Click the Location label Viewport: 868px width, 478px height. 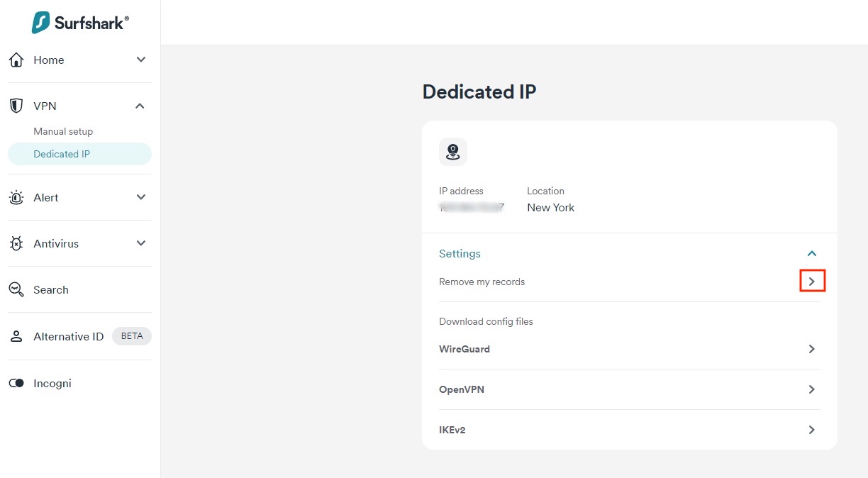click(546, 191)
